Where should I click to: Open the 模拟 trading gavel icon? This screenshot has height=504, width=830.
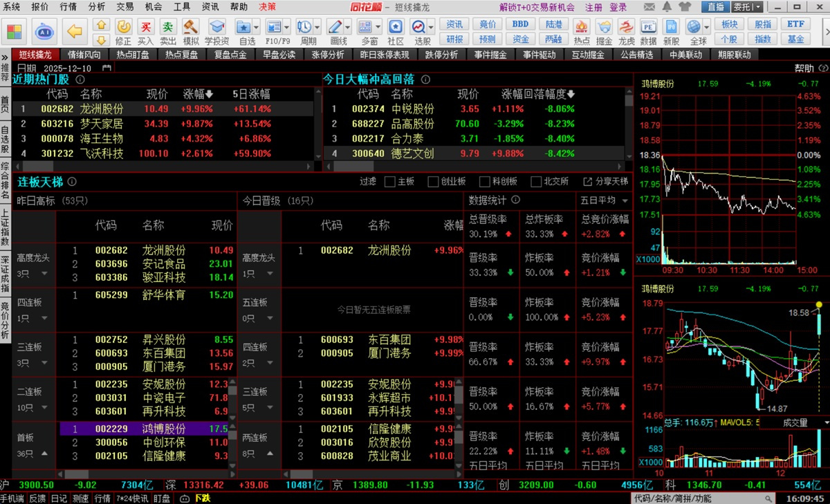[x=191, y=31]
